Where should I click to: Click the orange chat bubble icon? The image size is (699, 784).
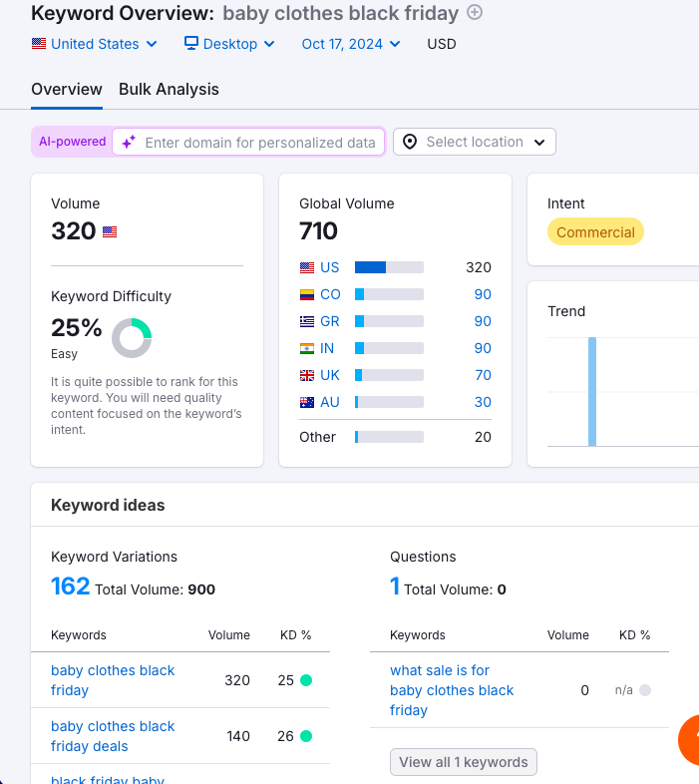coord(688,740)
